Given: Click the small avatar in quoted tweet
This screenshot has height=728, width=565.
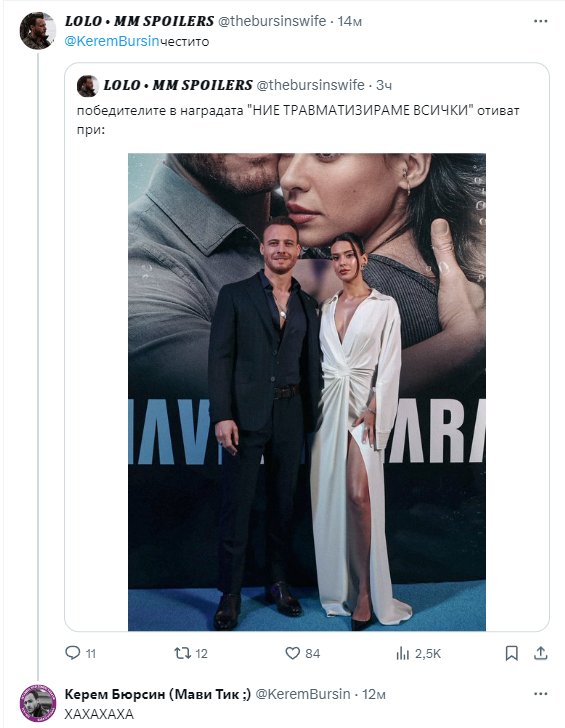Looking at the screenshot, I should (87, 85).
